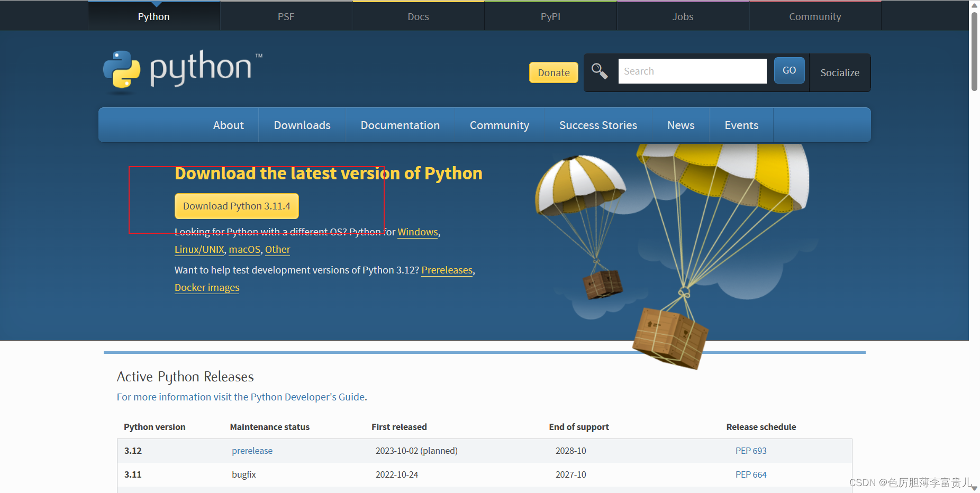Click the '2027-10' end of support cell

570,474
